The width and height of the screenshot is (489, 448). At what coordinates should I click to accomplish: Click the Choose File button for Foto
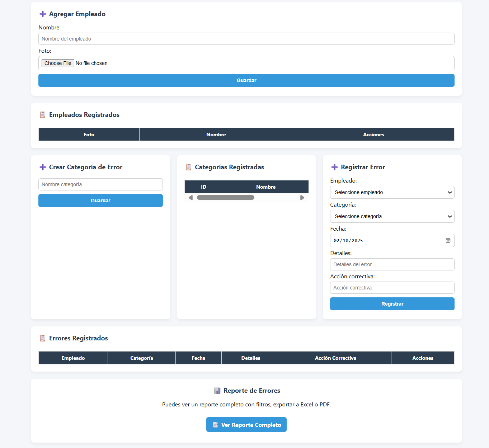(x=57, y=63)
